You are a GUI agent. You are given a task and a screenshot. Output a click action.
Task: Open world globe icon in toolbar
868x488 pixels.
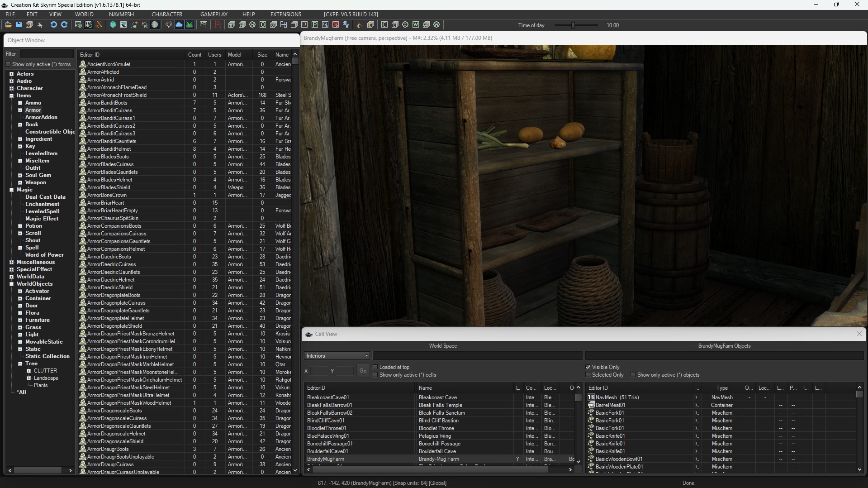click(113, 25)
